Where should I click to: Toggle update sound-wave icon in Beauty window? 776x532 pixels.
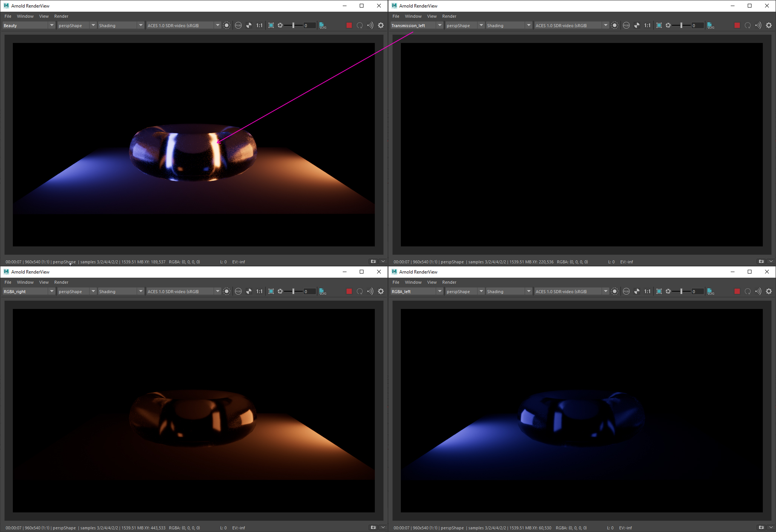(370, 26)
